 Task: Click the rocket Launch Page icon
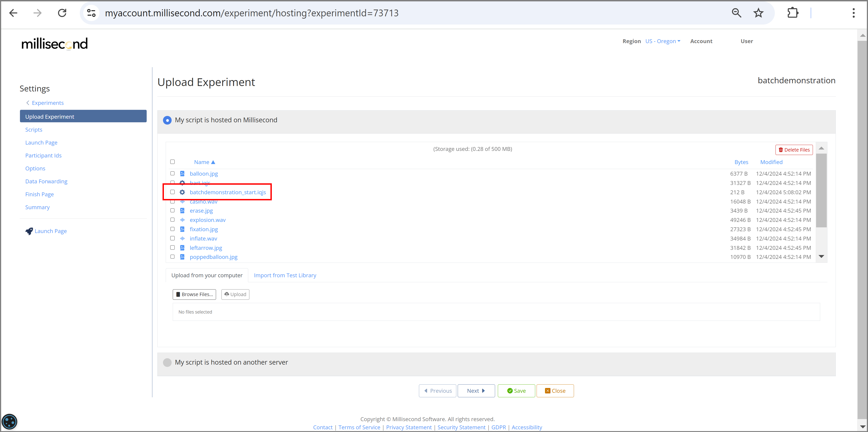29,231
